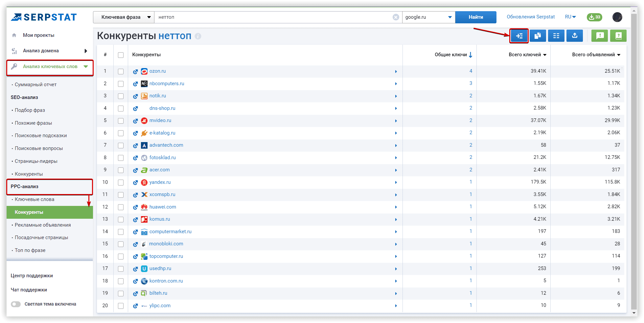Clear the search field with the X icon

coord(396,17)
